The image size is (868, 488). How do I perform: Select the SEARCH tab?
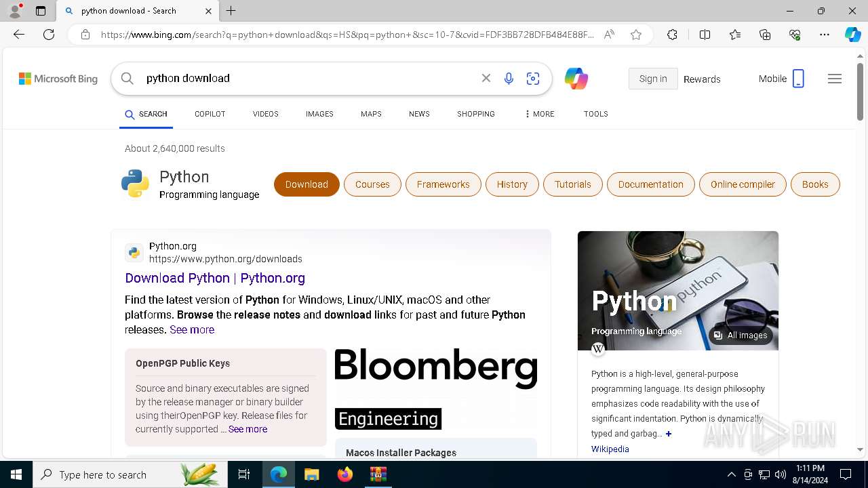[146, 114]
